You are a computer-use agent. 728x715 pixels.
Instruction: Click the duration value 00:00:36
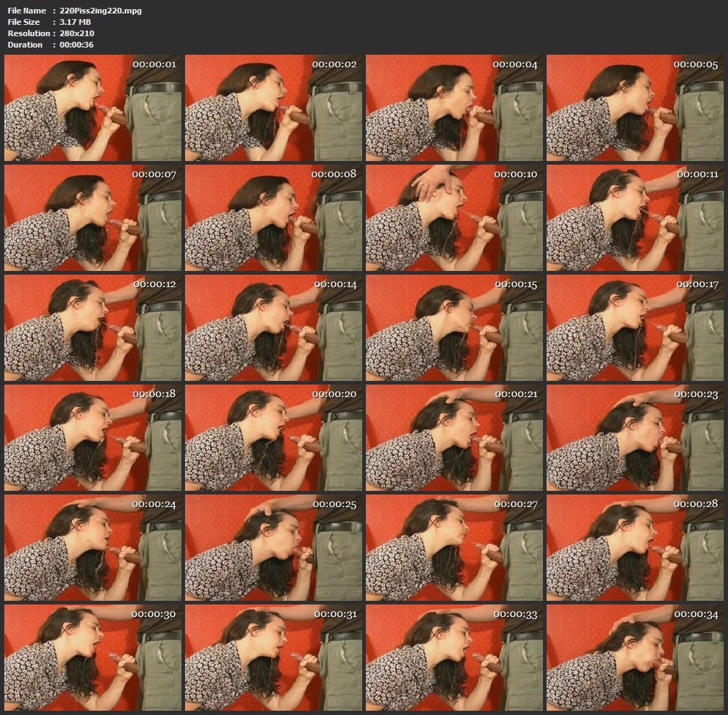point(76,45)
